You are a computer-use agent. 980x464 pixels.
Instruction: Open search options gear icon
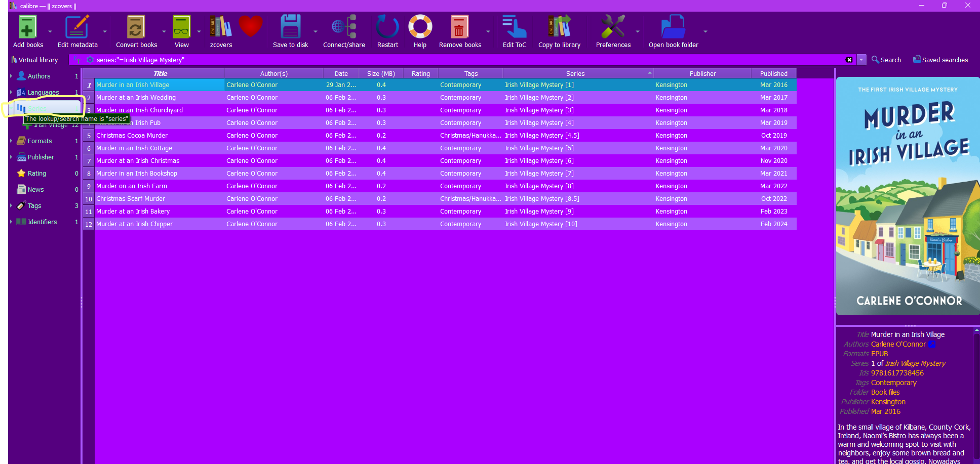(90, 60)
